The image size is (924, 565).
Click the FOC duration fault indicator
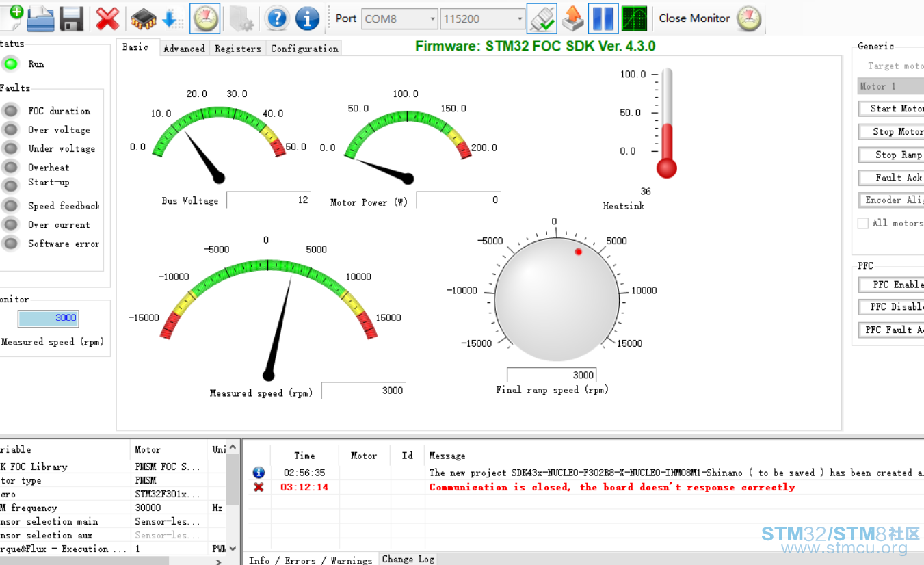tap(10, 111)
